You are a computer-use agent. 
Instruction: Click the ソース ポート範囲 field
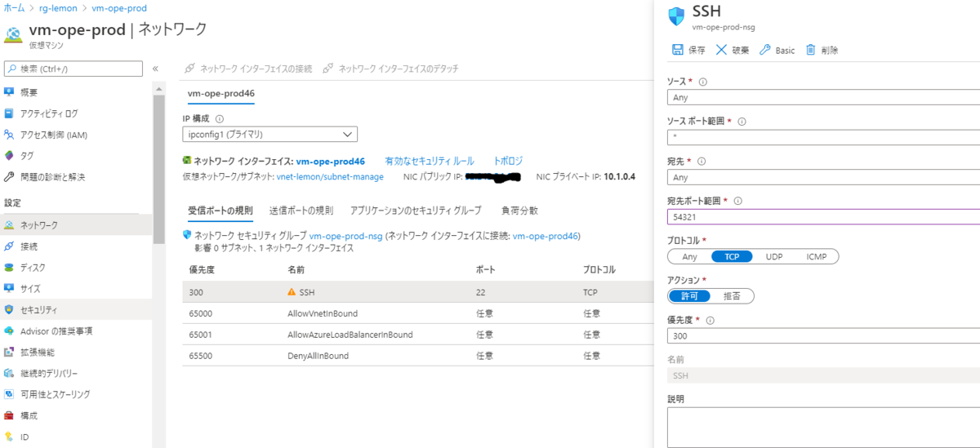click(x=823, y=137)
